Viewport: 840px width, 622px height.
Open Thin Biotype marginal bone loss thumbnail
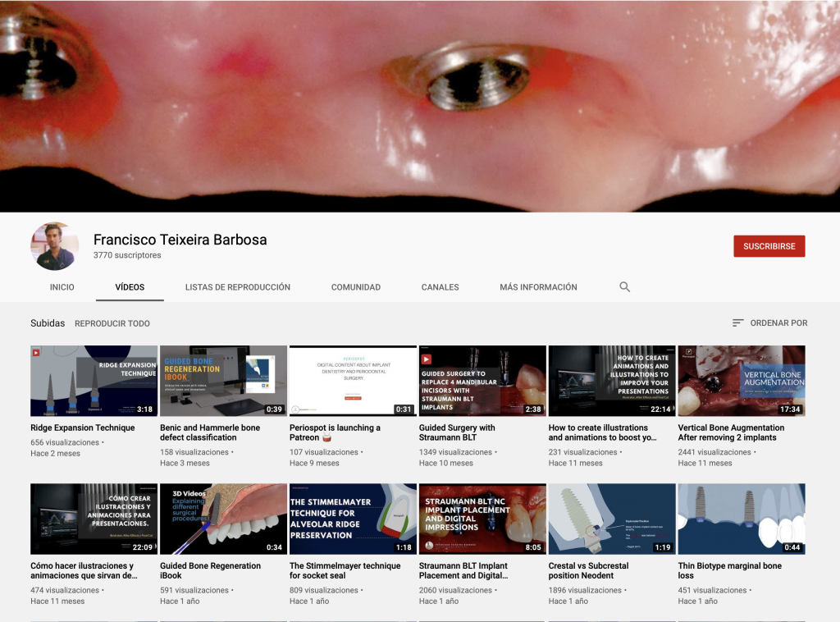pos(742,519)
